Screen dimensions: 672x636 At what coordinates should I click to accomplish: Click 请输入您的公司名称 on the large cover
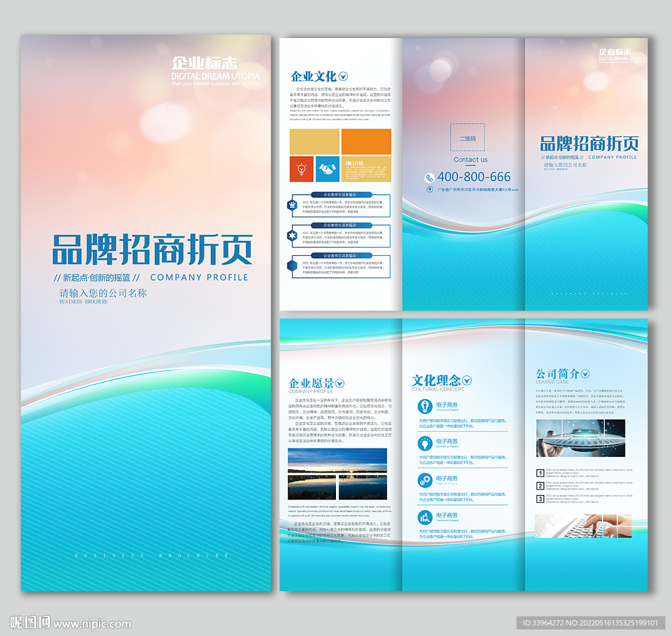pos(103,293)
